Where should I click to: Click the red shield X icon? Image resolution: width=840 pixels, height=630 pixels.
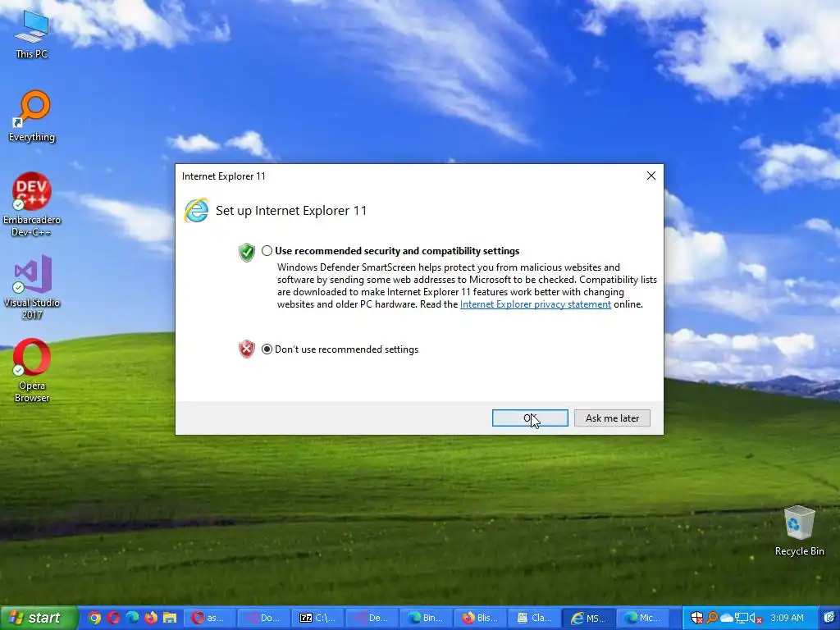pos(246,349)
